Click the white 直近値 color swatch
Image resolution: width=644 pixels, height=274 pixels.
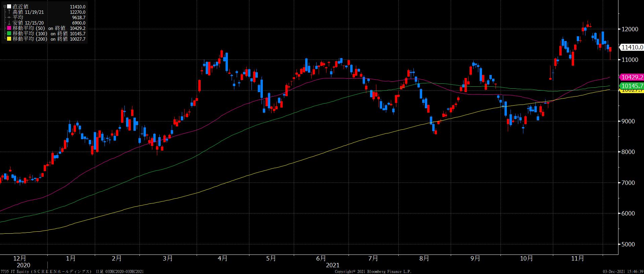click(9, 6)
